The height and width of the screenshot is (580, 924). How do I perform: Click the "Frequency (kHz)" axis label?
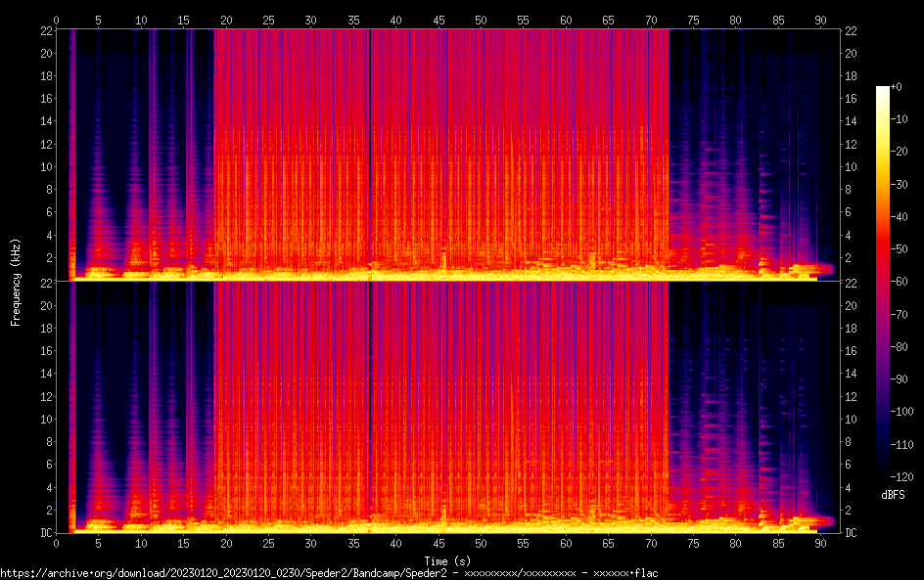click(x=16, y=281)
